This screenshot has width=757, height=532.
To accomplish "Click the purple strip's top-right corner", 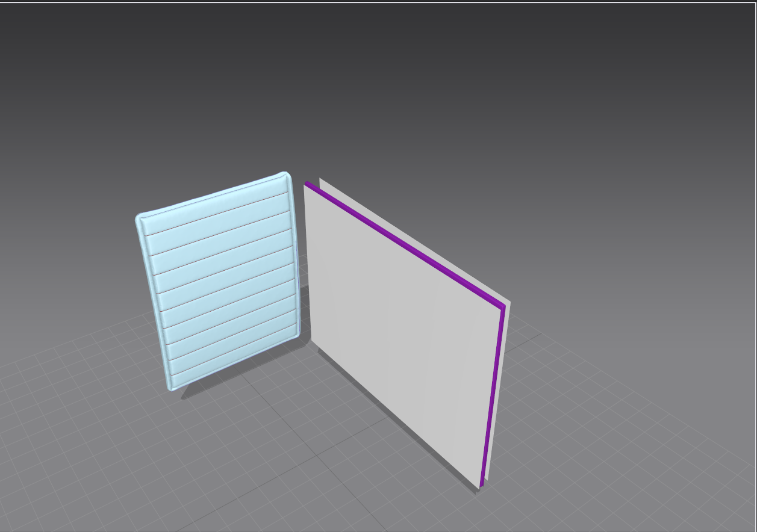I will [x=502, y=308].
